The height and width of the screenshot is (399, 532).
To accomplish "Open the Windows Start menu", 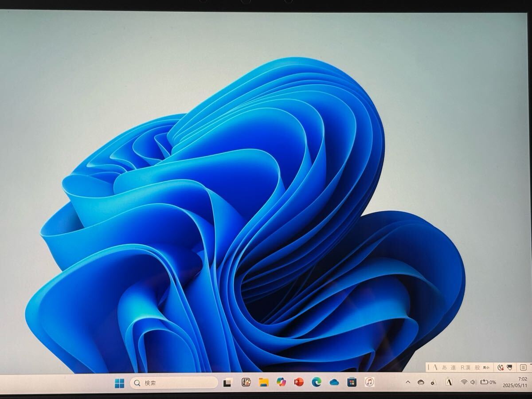I will click(x=120, y=383).
